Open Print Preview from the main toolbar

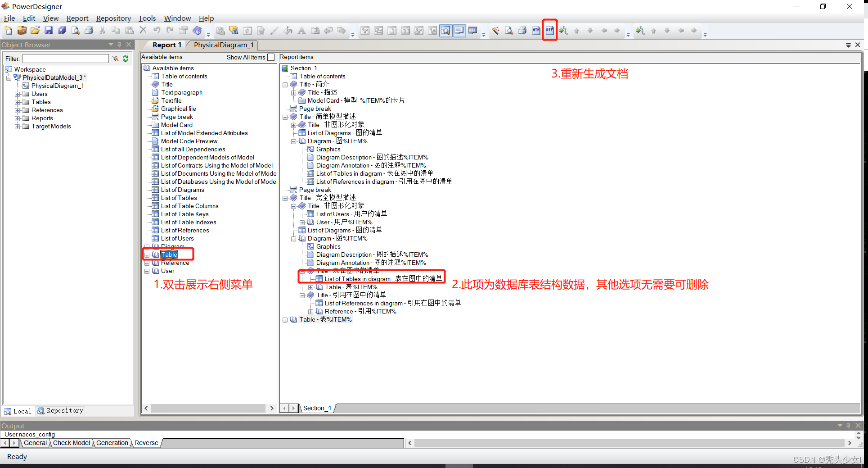coord(76,31)
